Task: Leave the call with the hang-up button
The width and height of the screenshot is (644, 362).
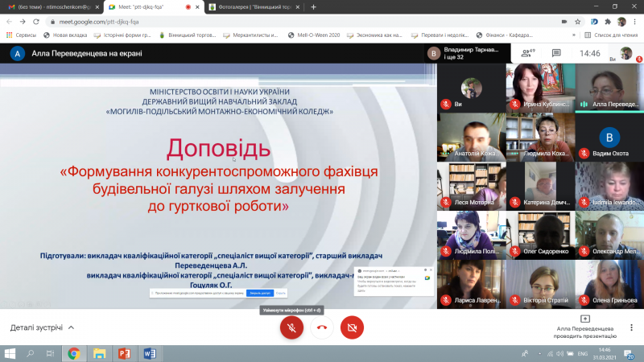Action: tap(322, 327)
